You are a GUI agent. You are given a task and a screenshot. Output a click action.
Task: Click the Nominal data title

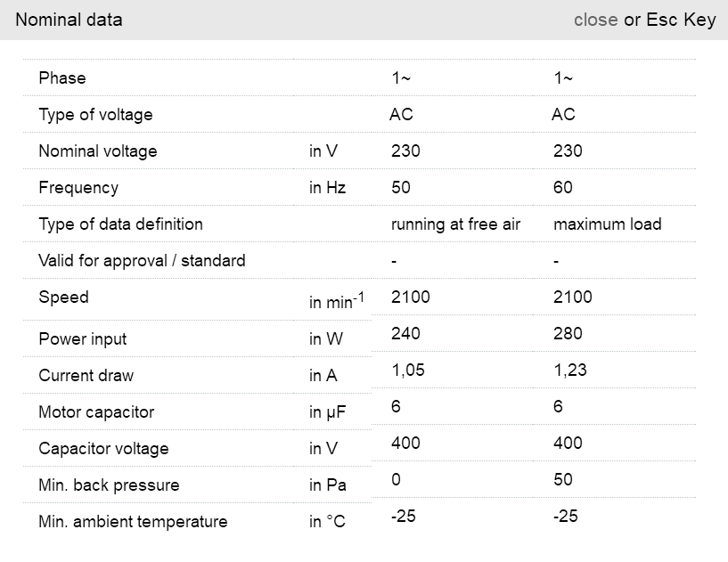click(69, 20)
